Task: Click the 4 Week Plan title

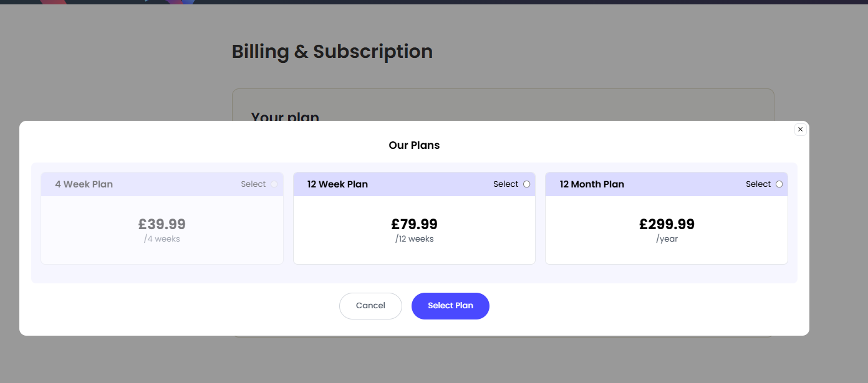Action: 84,184
